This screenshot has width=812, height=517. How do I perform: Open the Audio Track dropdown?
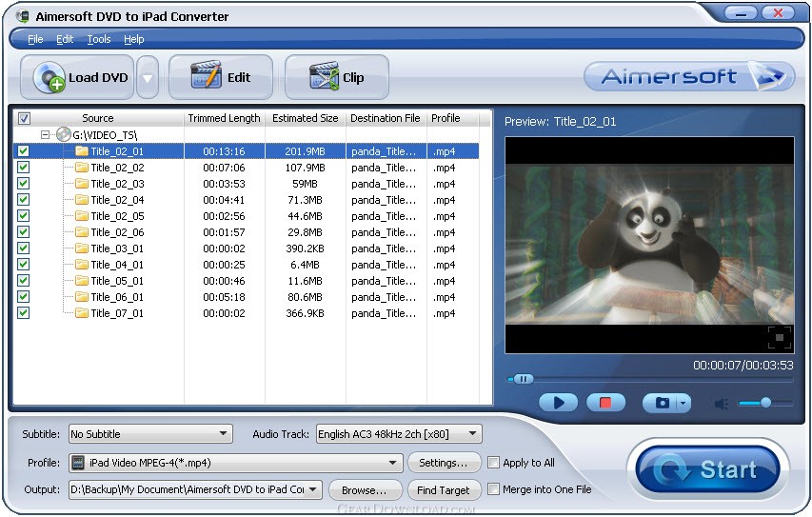(473, 433)
